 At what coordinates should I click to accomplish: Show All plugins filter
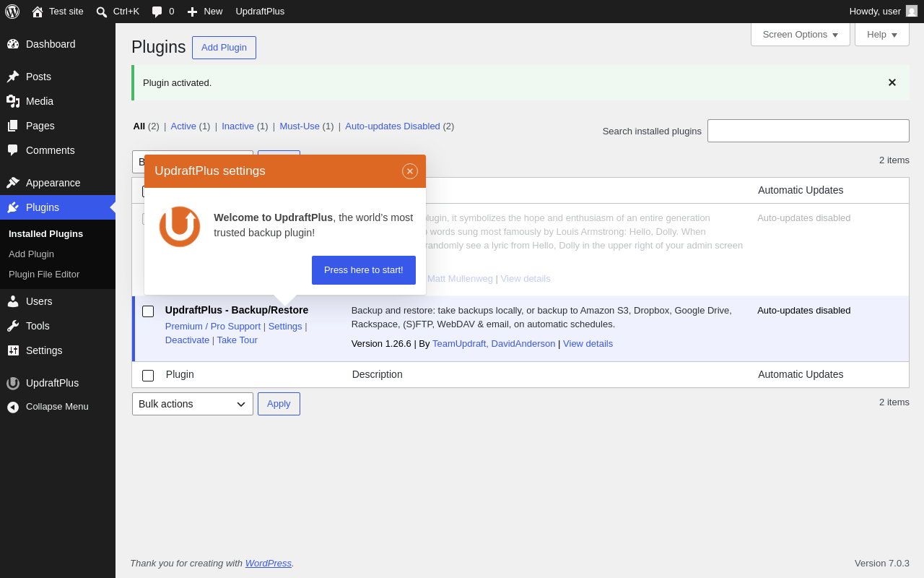[x=139, y=126]
